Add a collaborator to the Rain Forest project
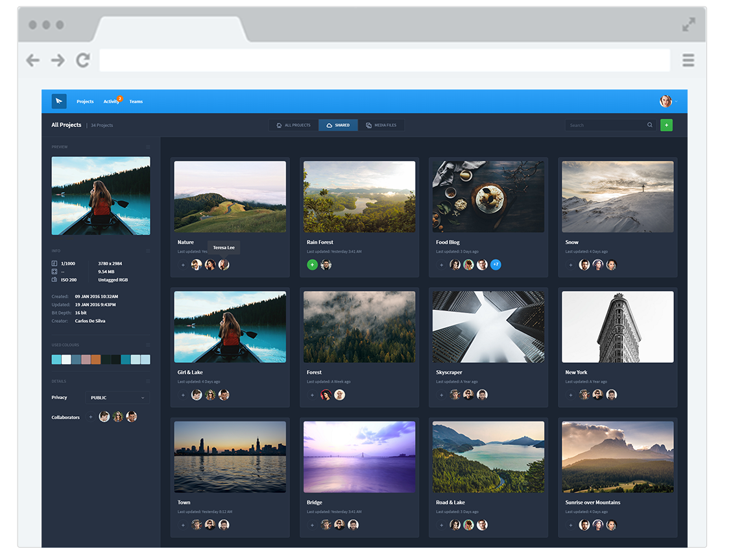The height and width of the screenshot is (560, 733). click(x=312, y=264)
